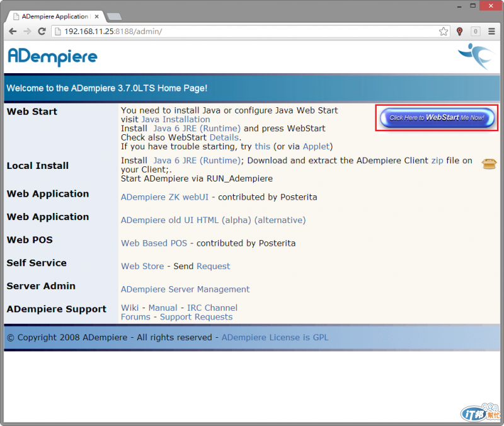This screenshot has height=426, width=504.
Task: Click the ADempiere figure emblem at top right
Action: pyautogui.click(x=476, y=56)
